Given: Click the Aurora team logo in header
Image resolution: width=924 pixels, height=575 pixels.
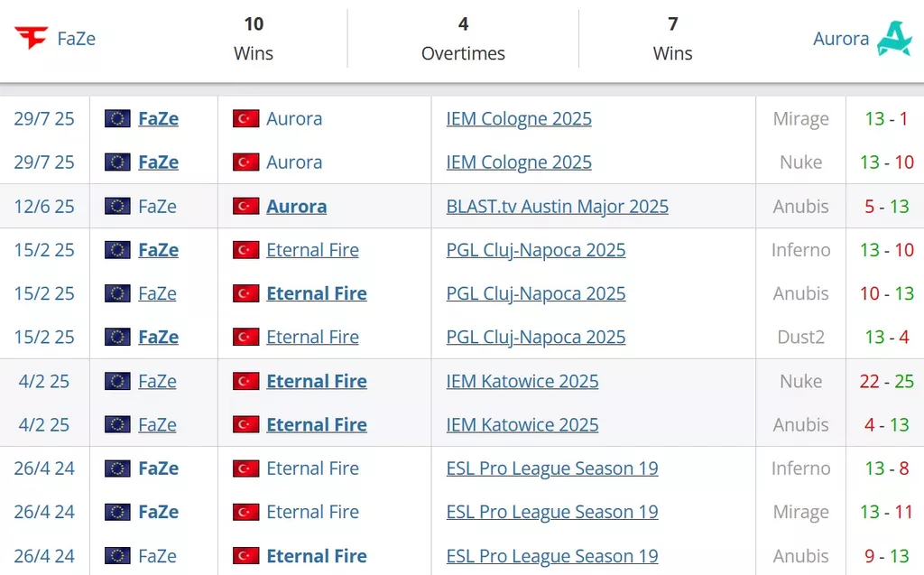Looking at the screenshot, I should tap(894, 38).
